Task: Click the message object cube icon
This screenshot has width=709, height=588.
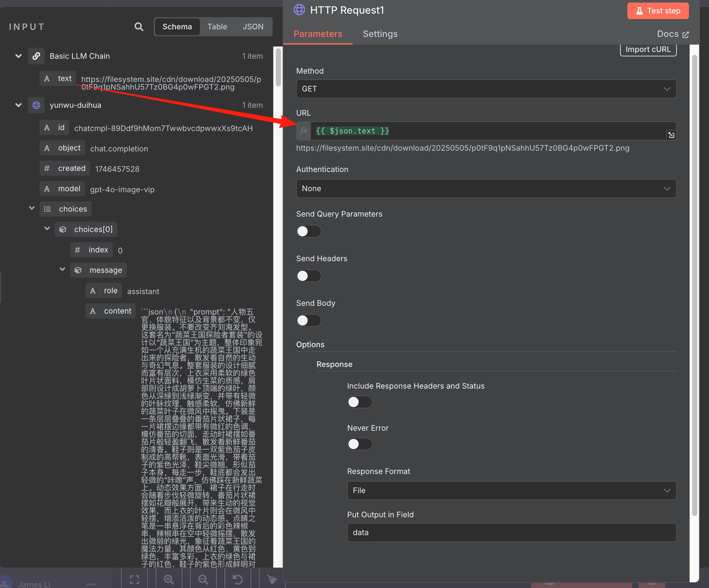Action: pyautogui.click(x=78, y=270)
